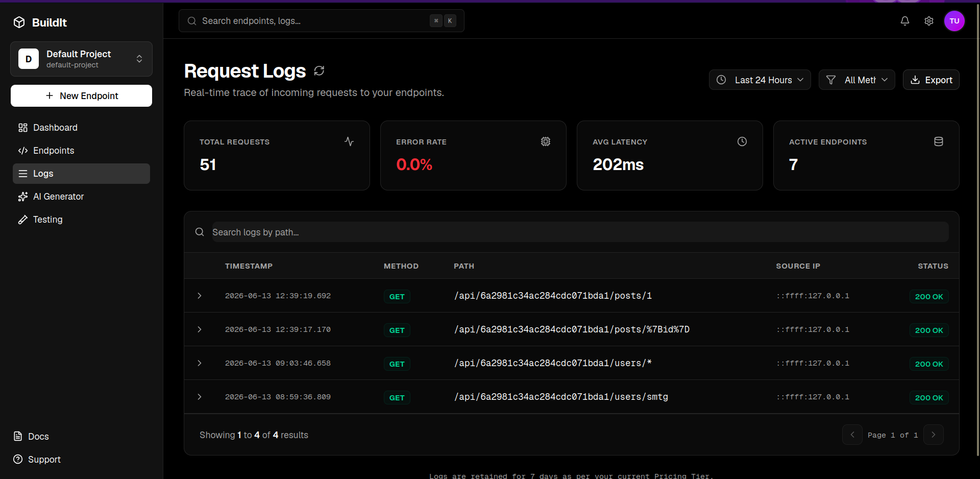Open the All Methods filter dropdown
Viewport: 980px width, 479px height.
(856, 80)
